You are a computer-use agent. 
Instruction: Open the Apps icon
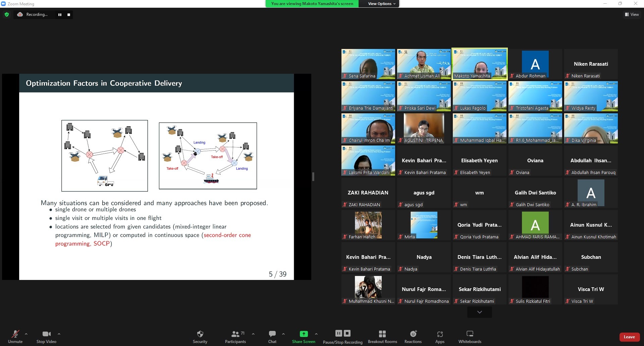tap(440, 334)
